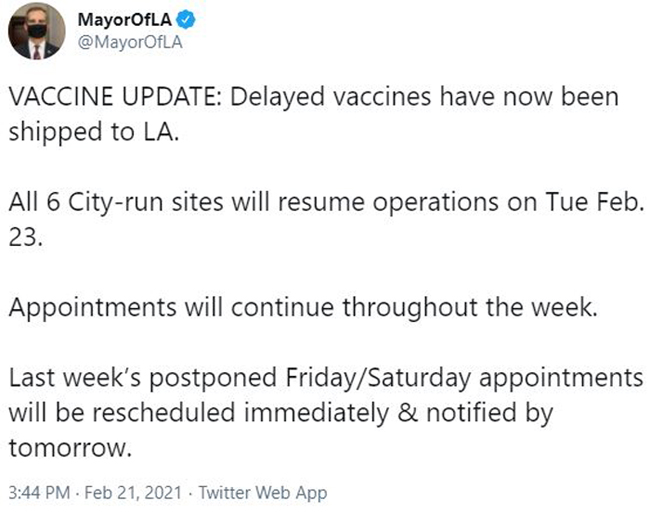Viewport: 650px width, 514px height.
Task: Click the black face mask in avatar
Action: click(37, 31)
